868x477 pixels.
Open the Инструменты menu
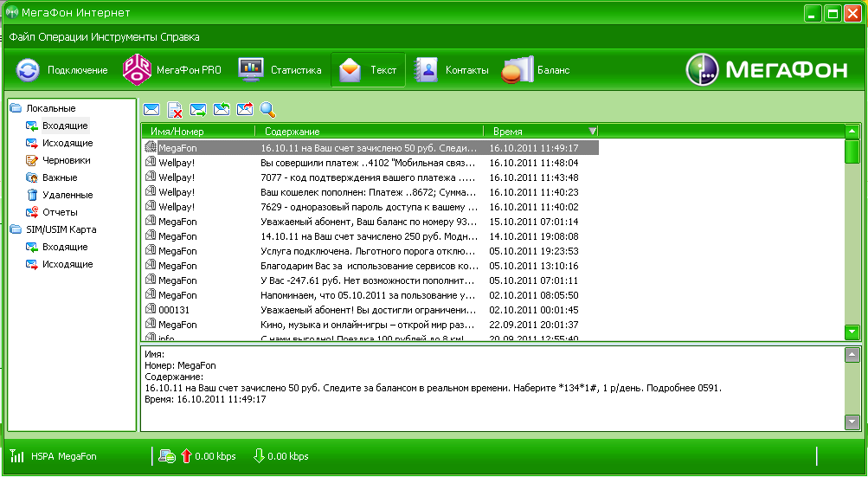click(x=130, y=37)
